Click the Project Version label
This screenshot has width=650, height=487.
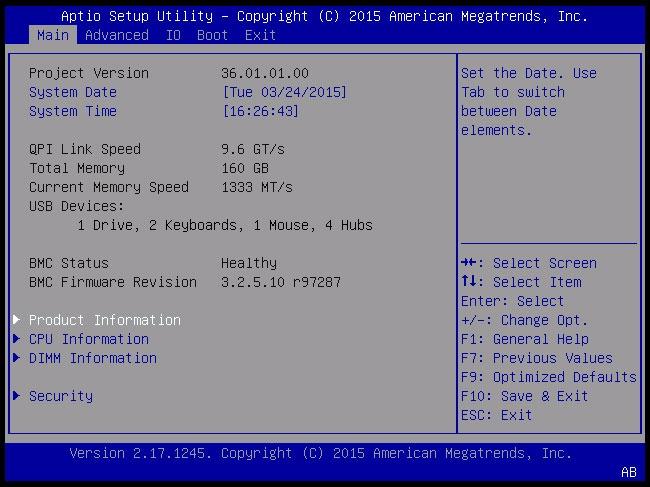coord(89,73)
